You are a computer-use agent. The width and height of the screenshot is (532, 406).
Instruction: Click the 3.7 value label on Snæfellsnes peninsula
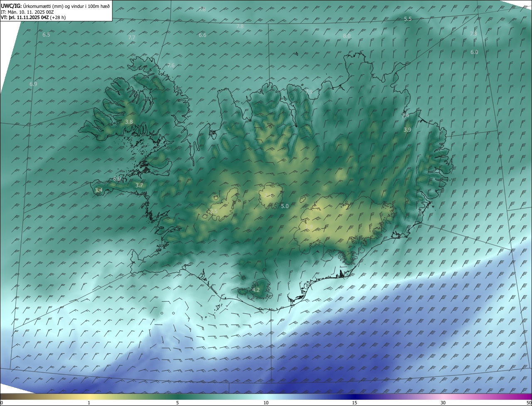[x=139, y=186]
